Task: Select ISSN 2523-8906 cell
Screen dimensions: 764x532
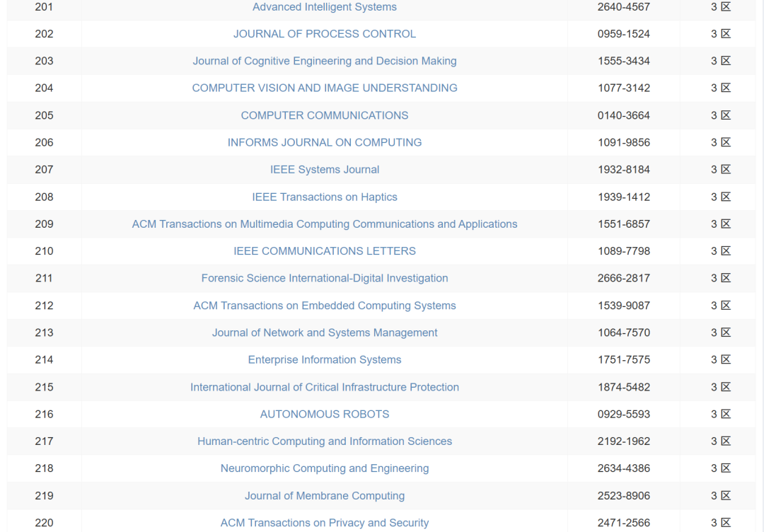Action: click(624, 495)
